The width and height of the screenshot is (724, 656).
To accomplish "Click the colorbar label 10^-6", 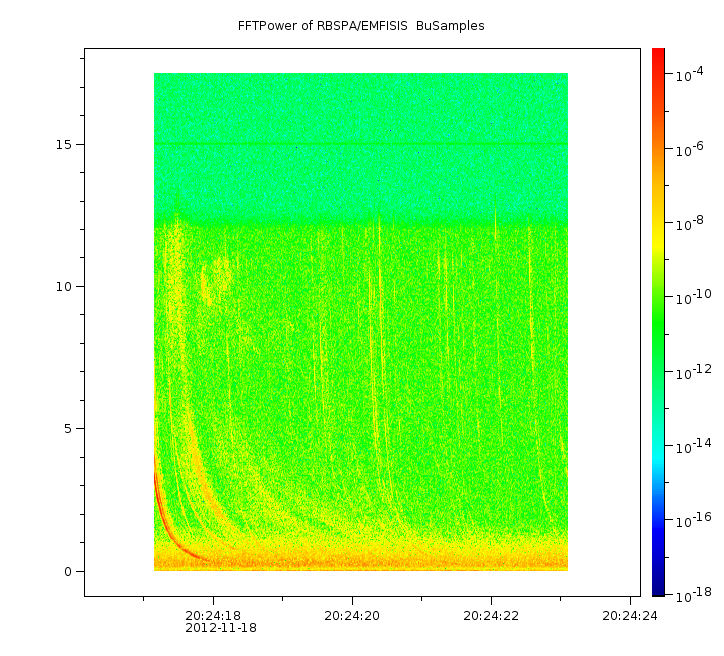I will click(689, 149).
